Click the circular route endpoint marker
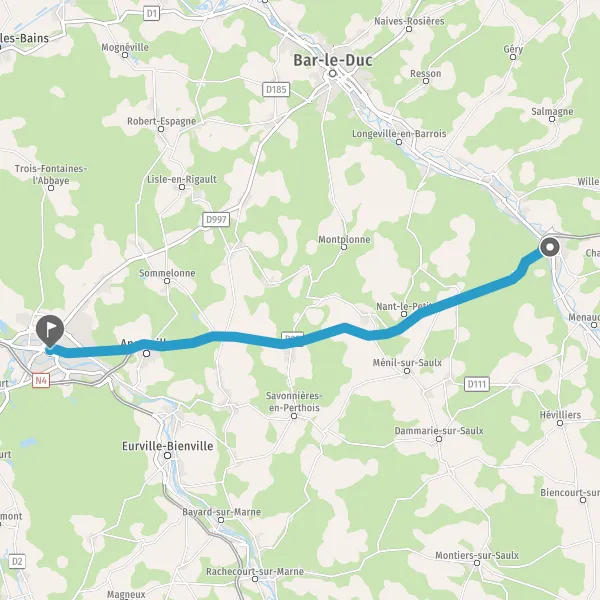This screenshot has width=600, height=600. [x=550, y=247]
